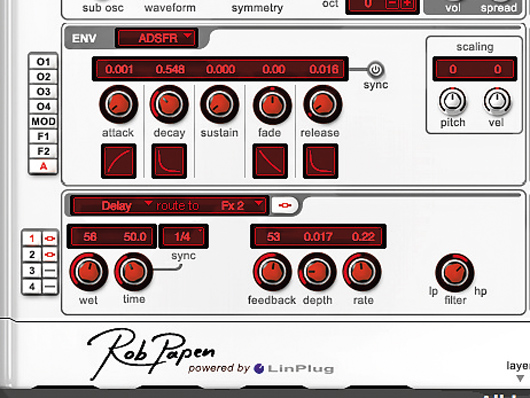Click the attack curve shape icon
The height and width of the screenshot is (398, 530).
119,161
